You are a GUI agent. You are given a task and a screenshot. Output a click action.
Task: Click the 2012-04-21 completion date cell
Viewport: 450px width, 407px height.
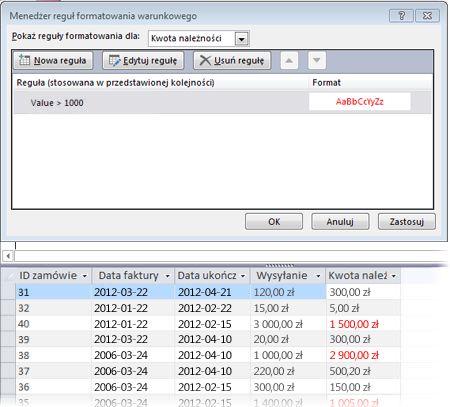(x=212, y=292)
